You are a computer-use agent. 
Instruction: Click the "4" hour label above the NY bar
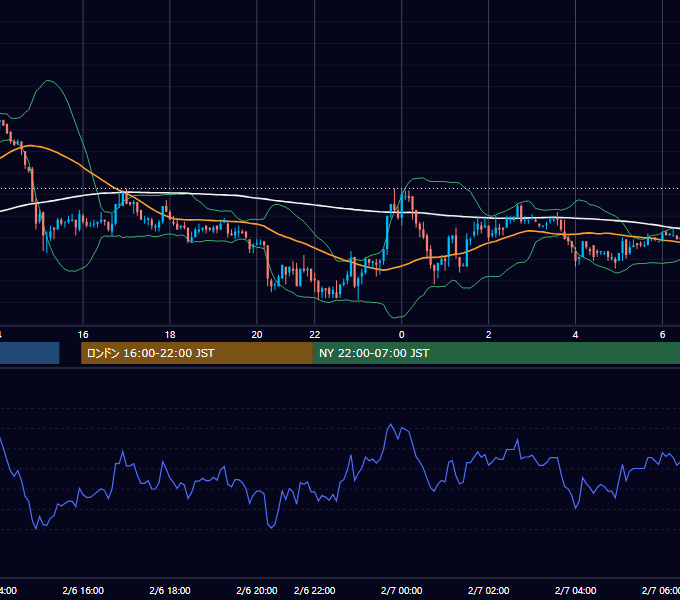(x=575, y=335)
